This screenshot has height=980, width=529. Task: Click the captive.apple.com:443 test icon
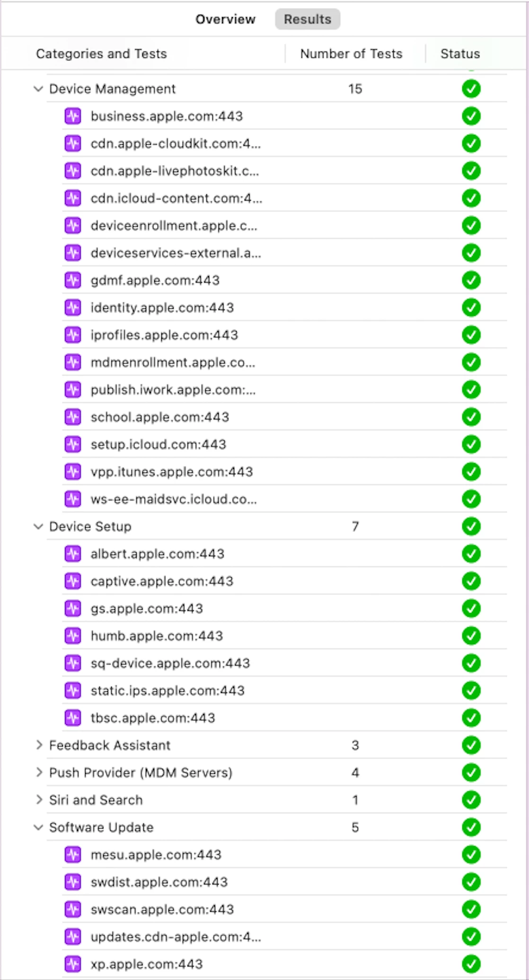pyautogui.click(x=73, y=581)
